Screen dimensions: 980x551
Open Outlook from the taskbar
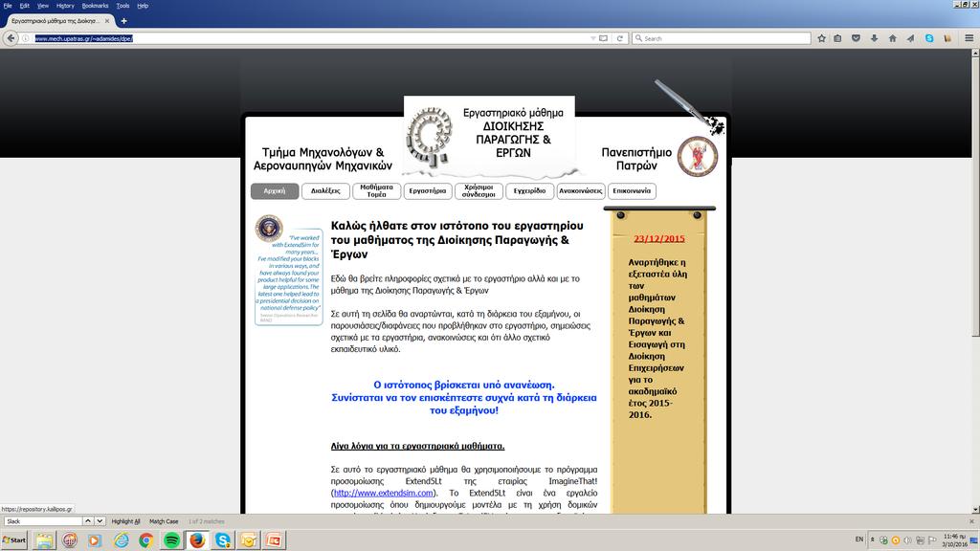click(248, 540)
